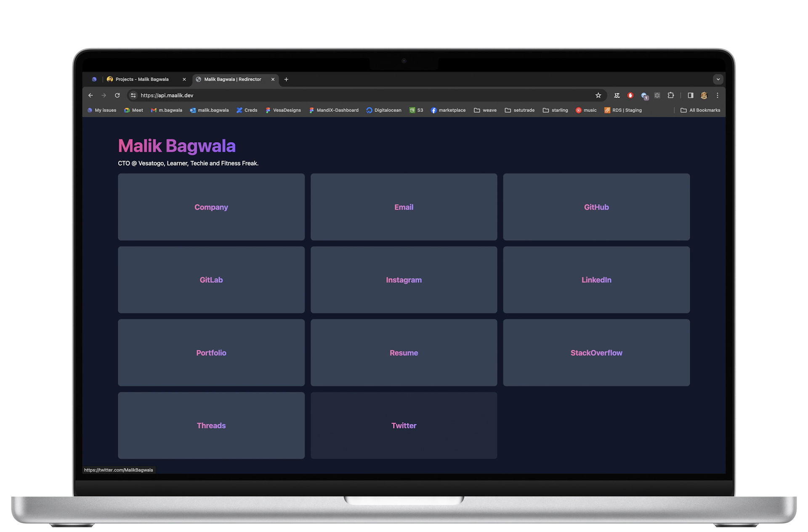808x532 pixels.
Task: Open the Chrome three-dot menu
Action: pos(718,95)
